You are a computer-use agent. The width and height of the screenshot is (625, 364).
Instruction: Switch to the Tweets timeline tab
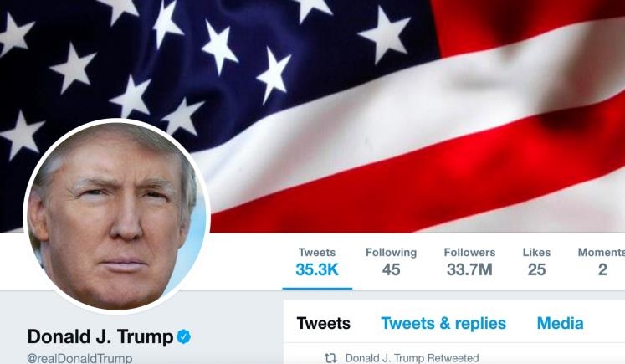[324, 323]
